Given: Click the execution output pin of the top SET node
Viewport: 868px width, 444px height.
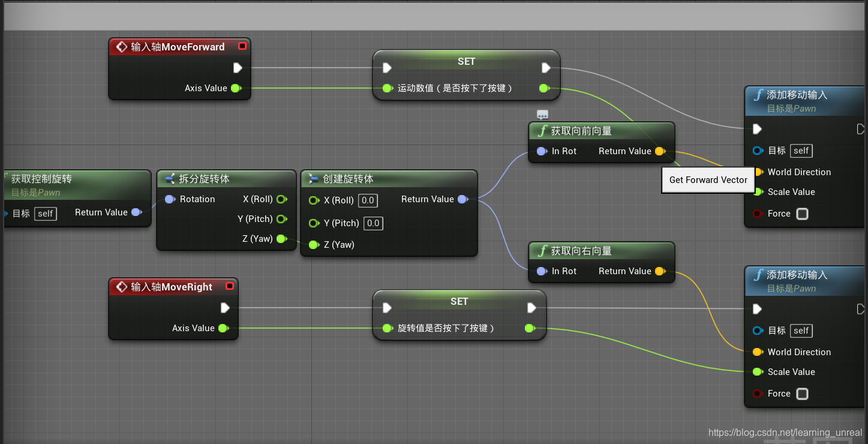Looking at the screenshot, I should coord(546,67).
